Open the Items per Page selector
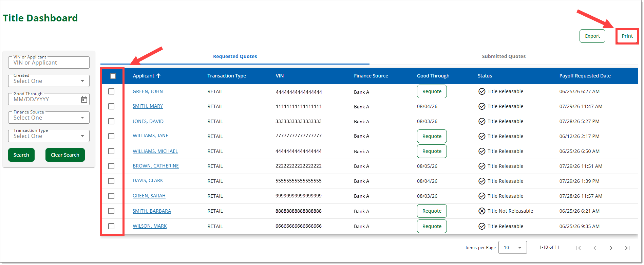Viewport: 644px width, 265px height. (x=512, y=247)
